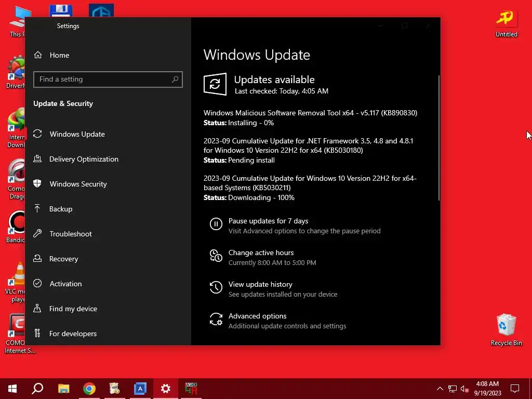Click the Update & Security heading
Viewport: 532px width, 399px height.
(63, 103)
